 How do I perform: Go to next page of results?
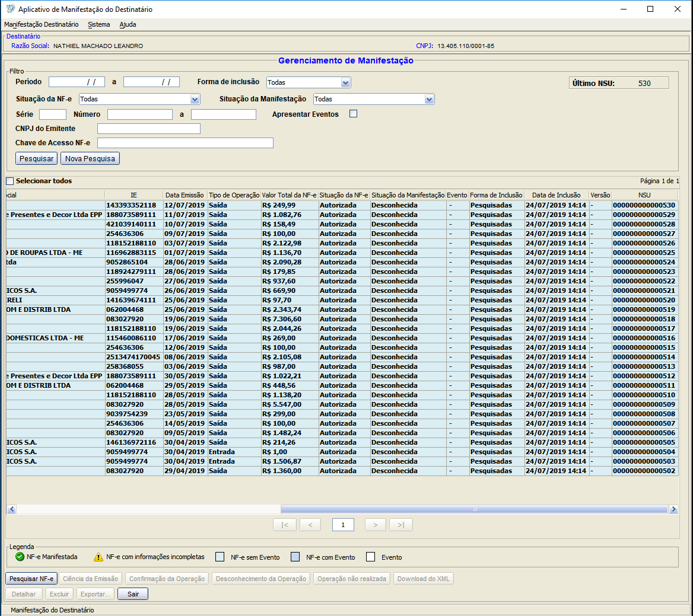375,525
